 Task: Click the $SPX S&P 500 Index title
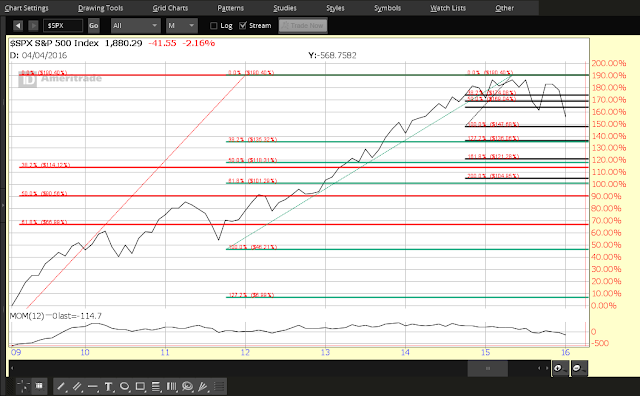[54, 43]
